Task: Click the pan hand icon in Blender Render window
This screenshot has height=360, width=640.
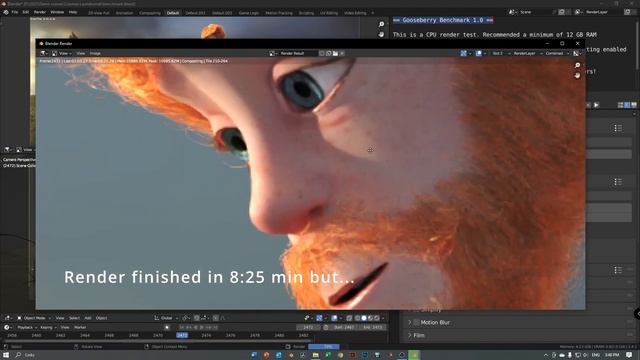Action: [577, 76]
